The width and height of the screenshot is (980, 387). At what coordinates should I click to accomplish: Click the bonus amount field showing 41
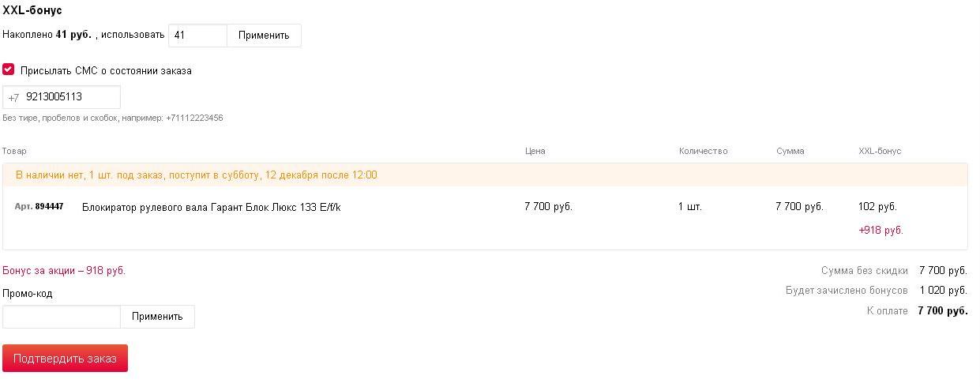tap(198, 36)
